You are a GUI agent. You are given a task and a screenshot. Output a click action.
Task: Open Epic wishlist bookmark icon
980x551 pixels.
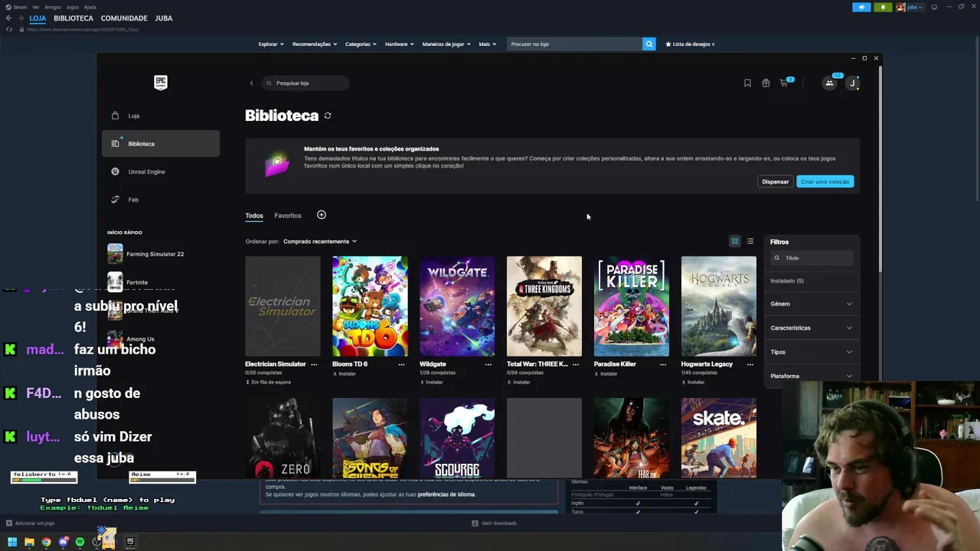tap(747, 83)
